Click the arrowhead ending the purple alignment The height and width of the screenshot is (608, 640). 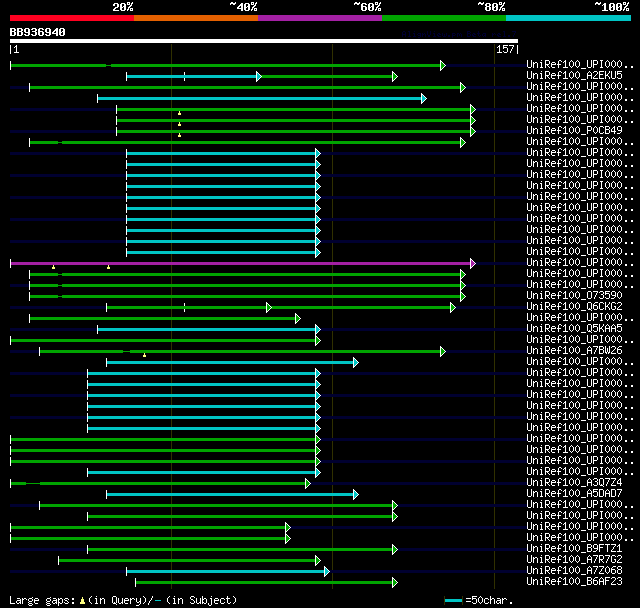(x=473, y=264)
